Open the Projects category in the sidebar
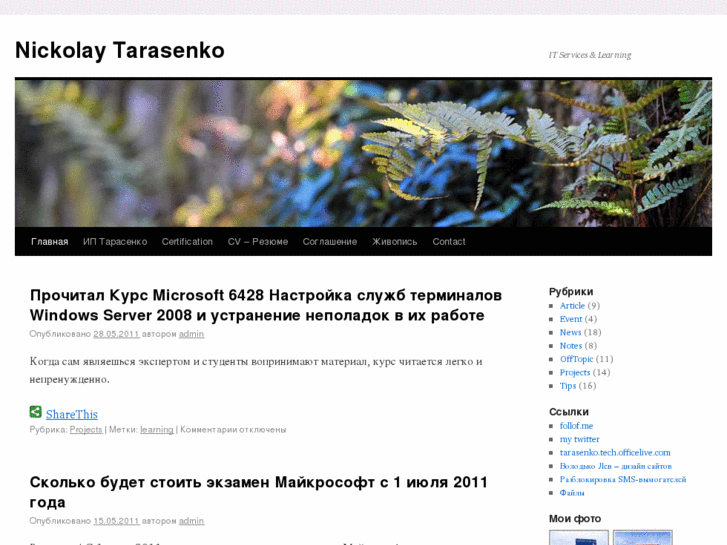The image size is (727, 545). [575, 372]
